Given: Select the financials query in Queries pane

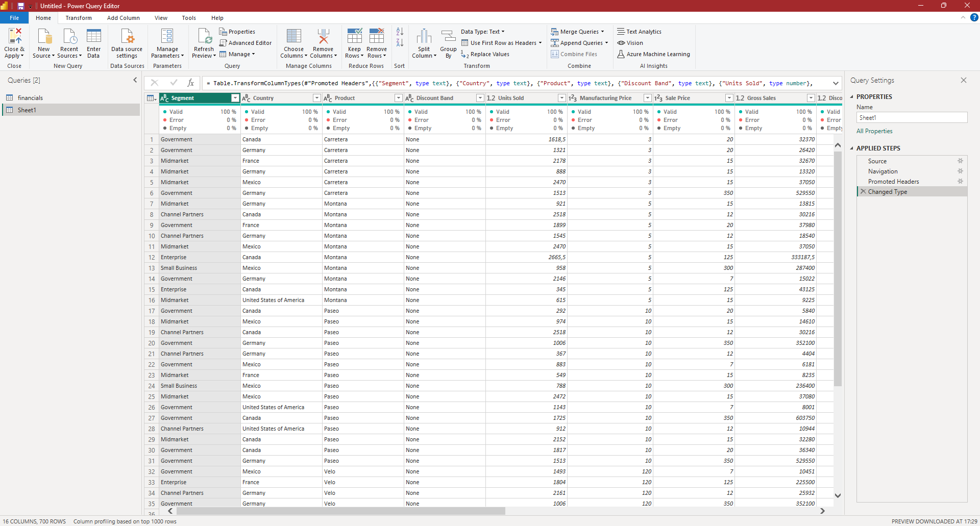Looking at the screenshot, I should coord(29,97).
